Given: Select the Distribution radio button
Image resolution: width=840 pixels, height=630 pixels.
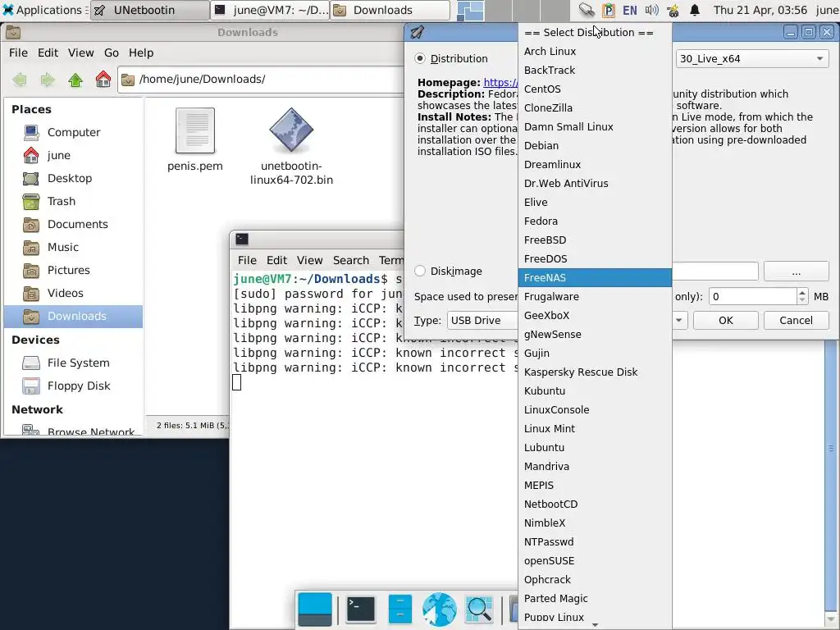Looking at the screenshot, I should click(x=420, y=58).
